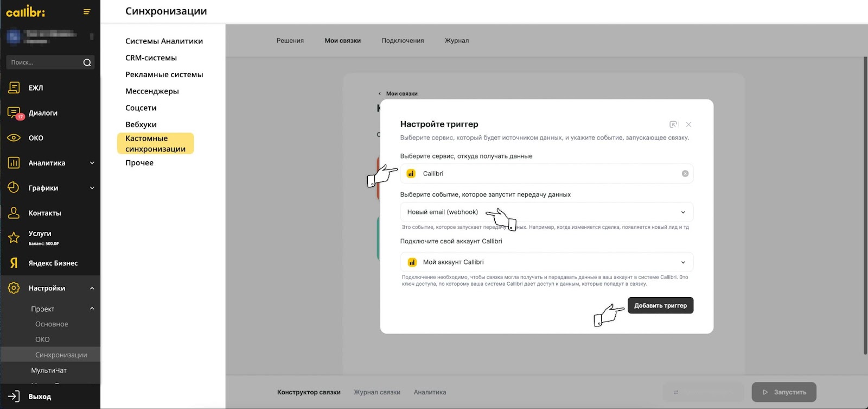Click the Callibri service icon in field
The image size is (868, 409).
412,173
